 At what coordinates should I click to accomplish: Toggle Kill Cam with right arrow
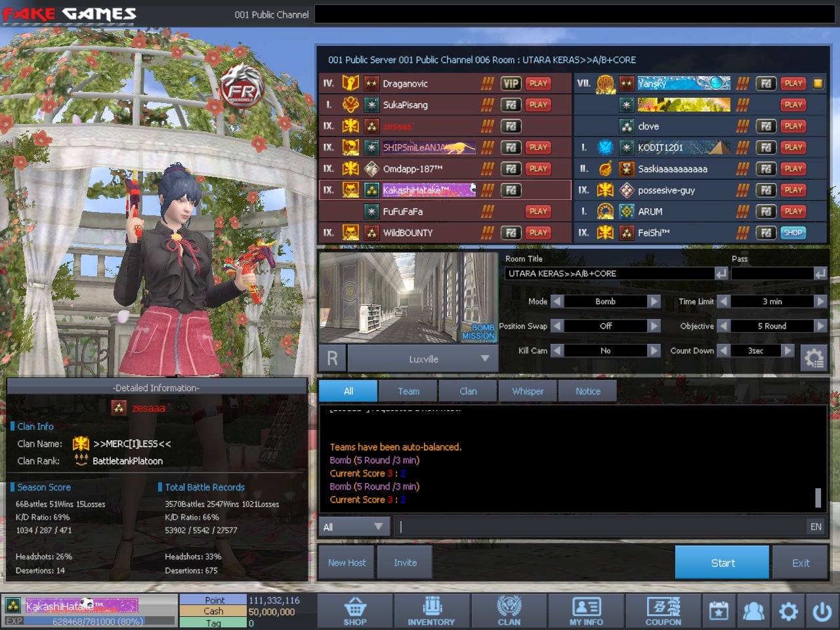[x=654, y=350]
